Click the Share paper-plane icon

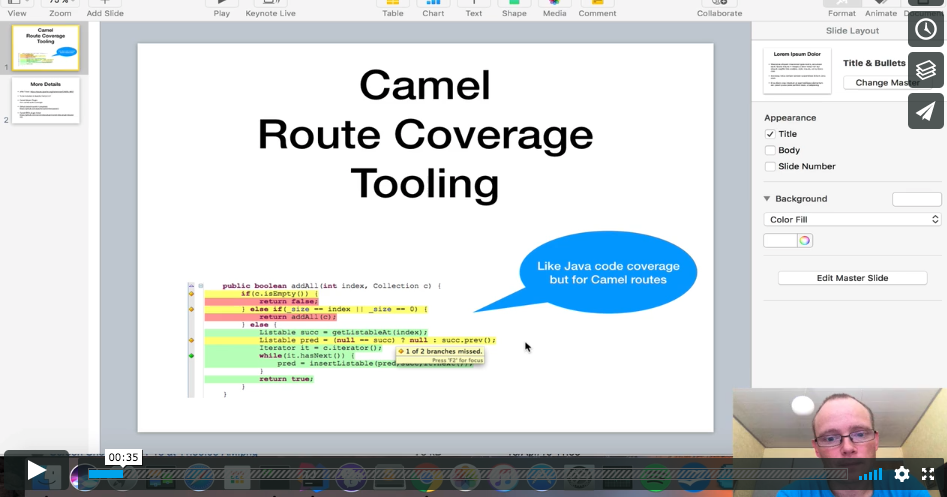[x=926, y=111]
